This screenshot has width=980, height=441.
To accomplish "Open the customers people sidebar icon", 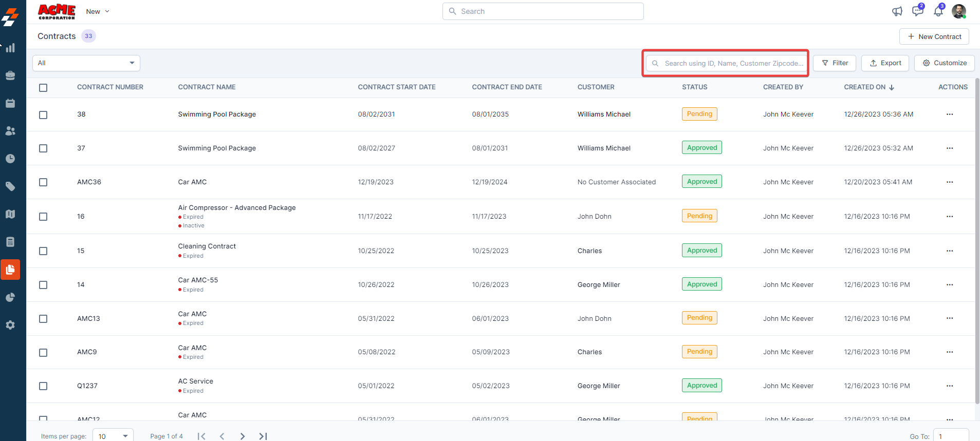I will (x=10, y=131).
